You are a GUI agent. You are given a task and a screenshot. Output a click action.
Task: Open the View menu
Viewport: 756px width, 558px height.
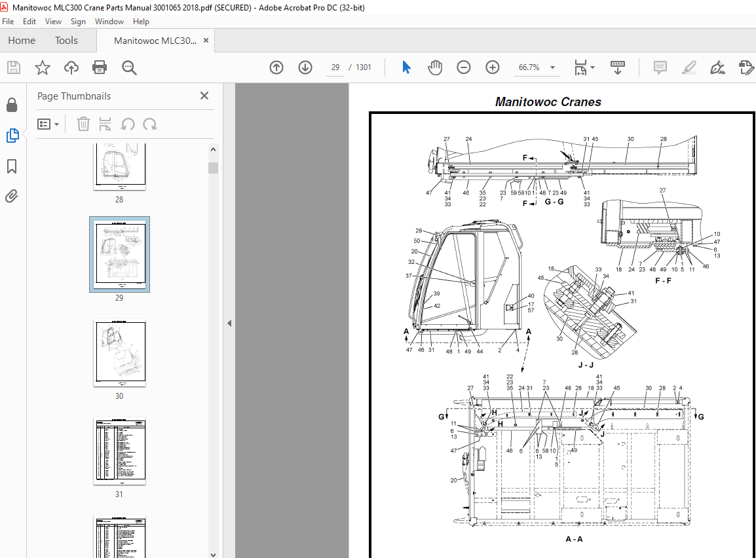(53, 22)
